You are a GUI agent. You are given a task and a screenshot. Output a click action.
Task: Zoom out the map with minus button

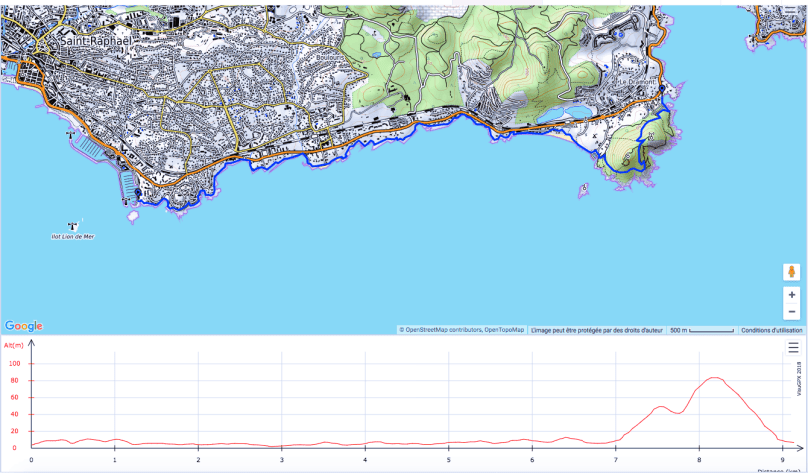pos(792,312)
